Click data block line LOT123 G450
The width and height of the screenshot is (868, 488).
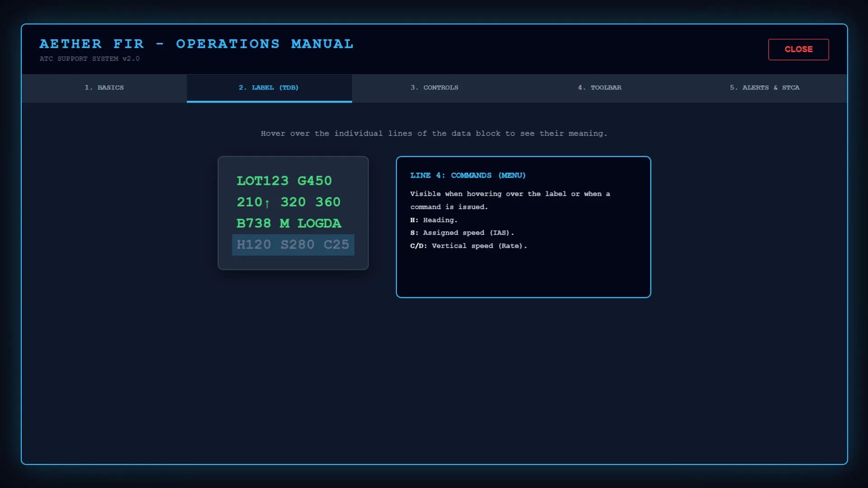(x=293, y=181)
